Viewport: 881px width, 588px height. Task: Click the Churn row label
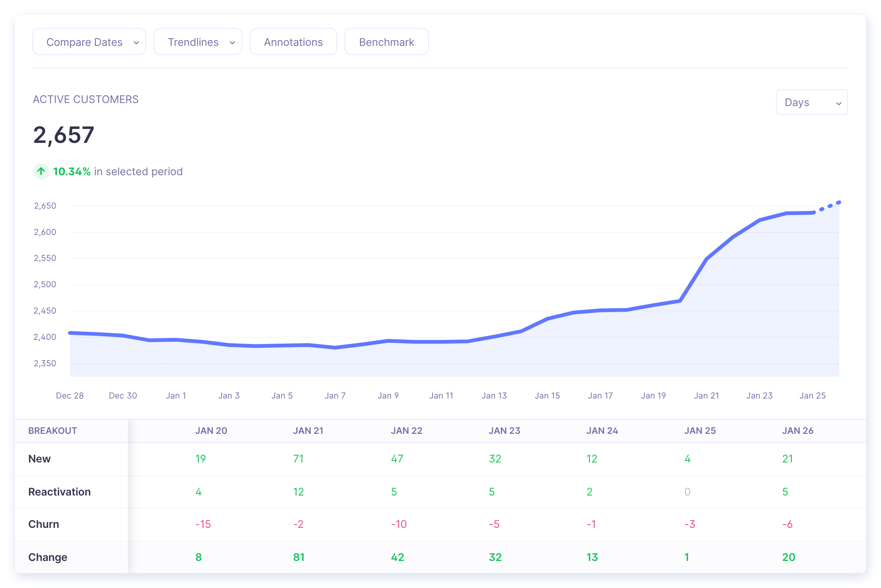44,524
